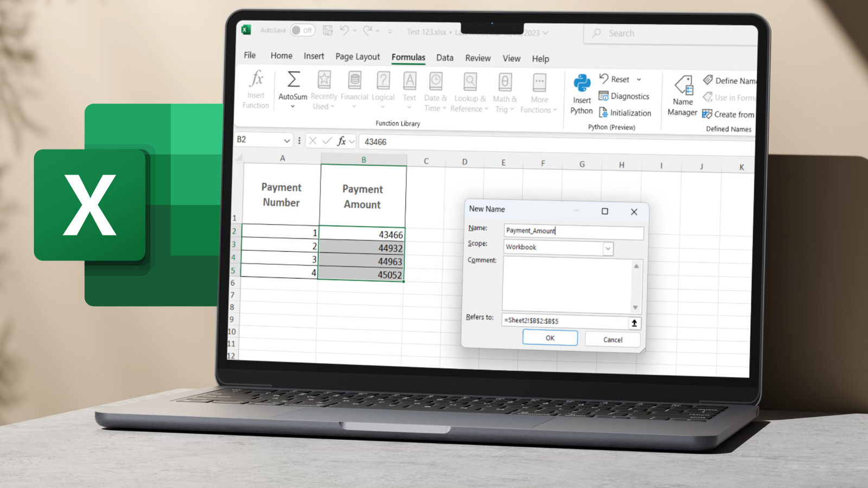868x488 pixels.
Task: Open Python Initialization settings
Action: tap(625, 113)
